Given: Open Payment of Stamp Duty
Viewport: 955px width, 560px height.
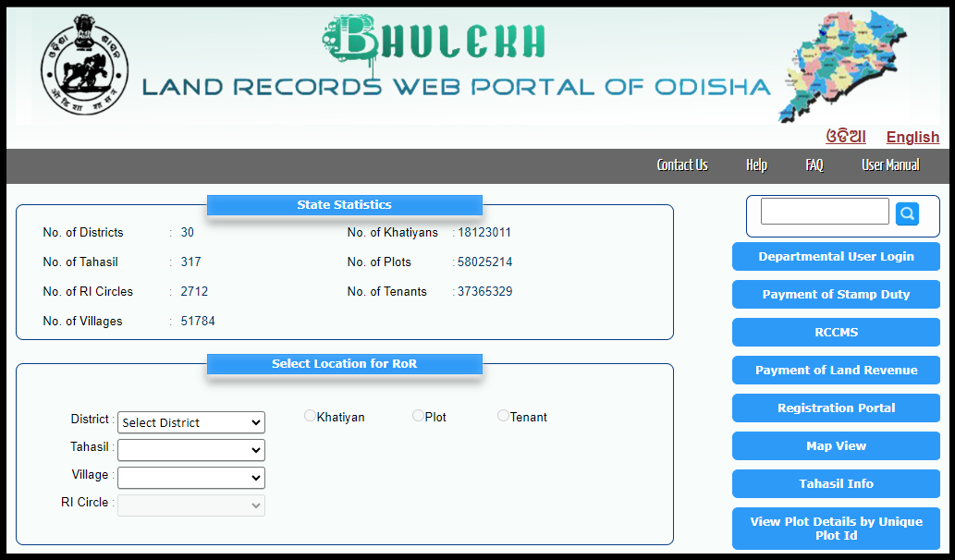Looking at the screenshot, I should click(837, 294).
